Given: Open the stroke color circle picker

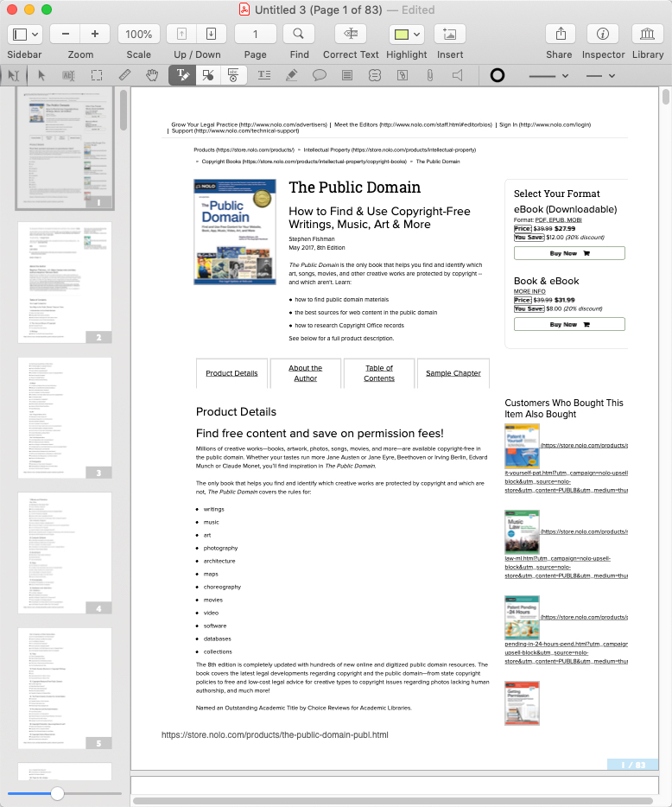Looking at the screenshot, I should (497, 76).
